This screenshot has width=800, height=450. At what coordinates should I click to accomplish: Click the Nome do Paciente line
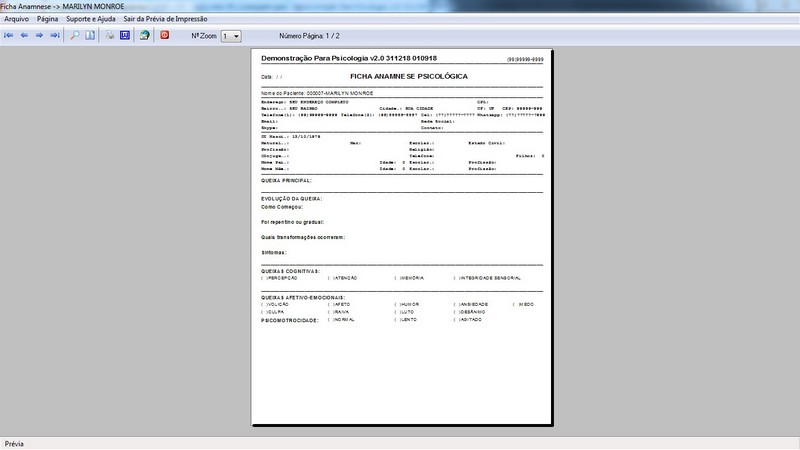coord(317,93)
